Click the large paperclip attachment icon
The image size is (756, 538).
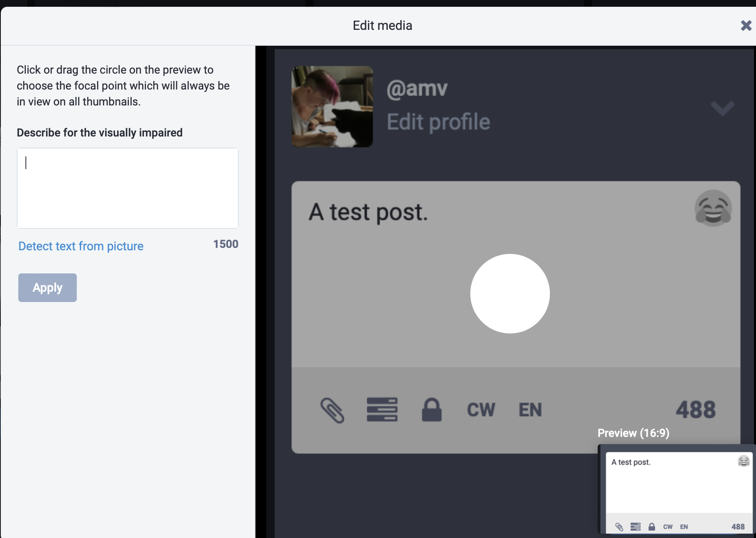pos(332,410)
